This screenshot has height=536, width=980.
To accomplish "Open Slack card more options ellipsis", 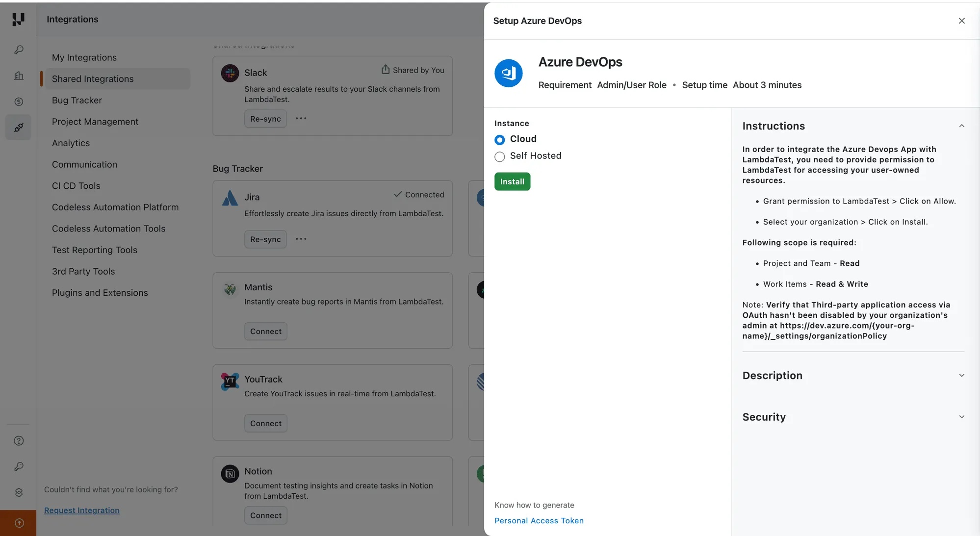I will click(x=301, y=119).
